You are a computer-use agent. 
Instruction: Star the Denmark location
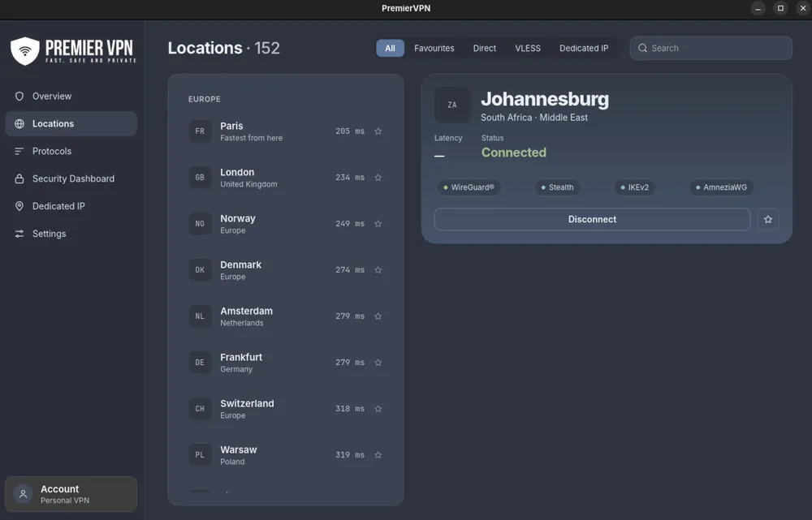(x=378, y=270)
